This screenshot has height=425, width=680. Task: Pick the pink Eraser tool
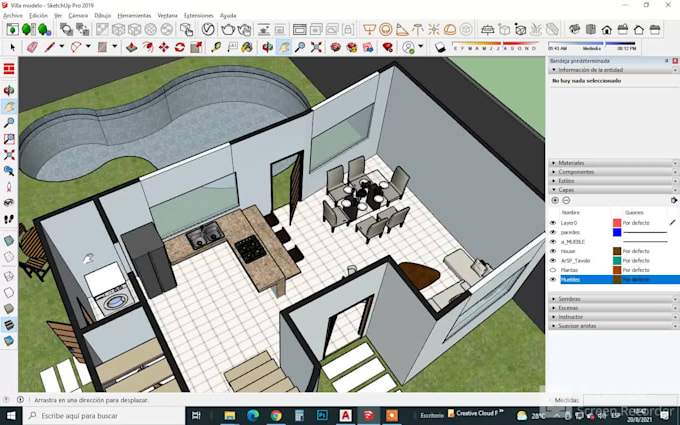33,47
